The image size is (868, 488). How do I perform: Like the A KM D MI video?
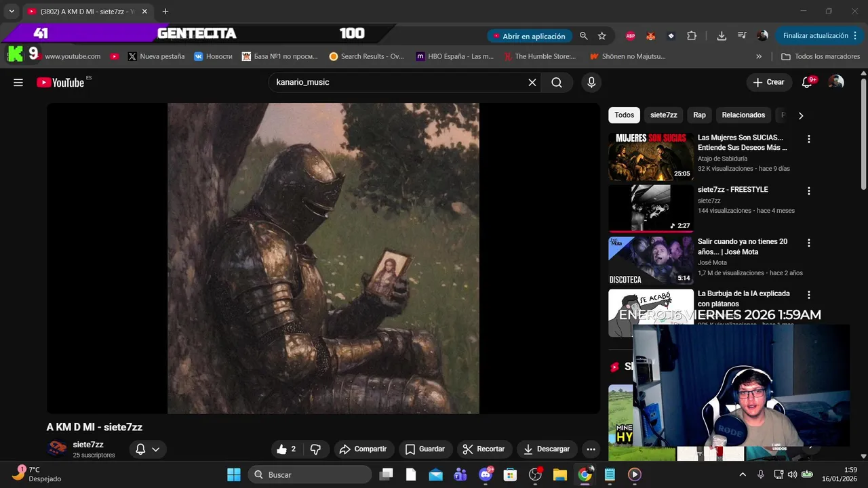pyautogui.click(x=286, y=449)
